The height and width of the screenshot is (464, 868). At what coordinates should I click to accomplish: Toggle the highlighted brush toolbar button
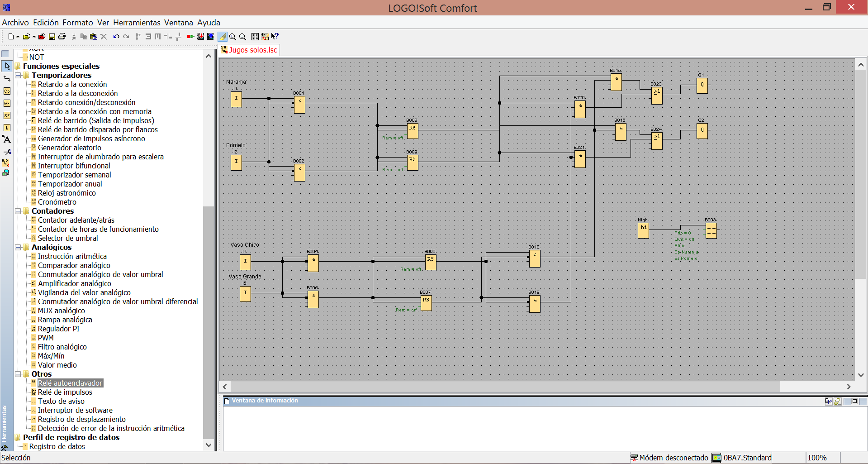click(223, 37)
